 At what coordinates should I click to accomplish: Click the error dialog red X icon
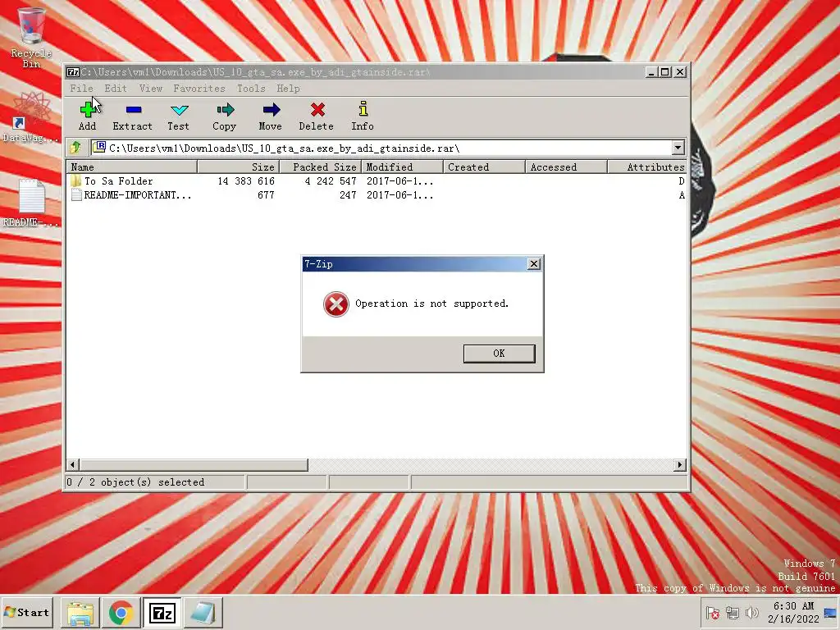pos(336,304)
